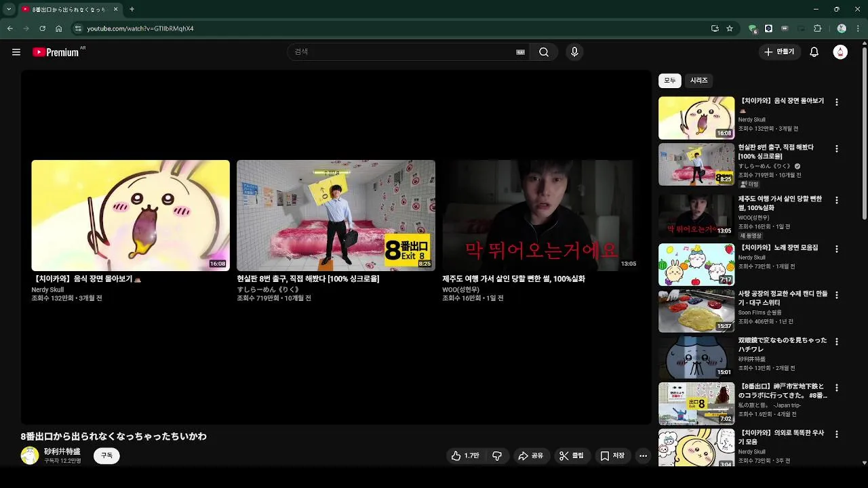The width and height of the screenshot is (868, 488).
Task: Open options for 의외로 똑똑한 우사기 sidebar video
Action: [836, 434]
